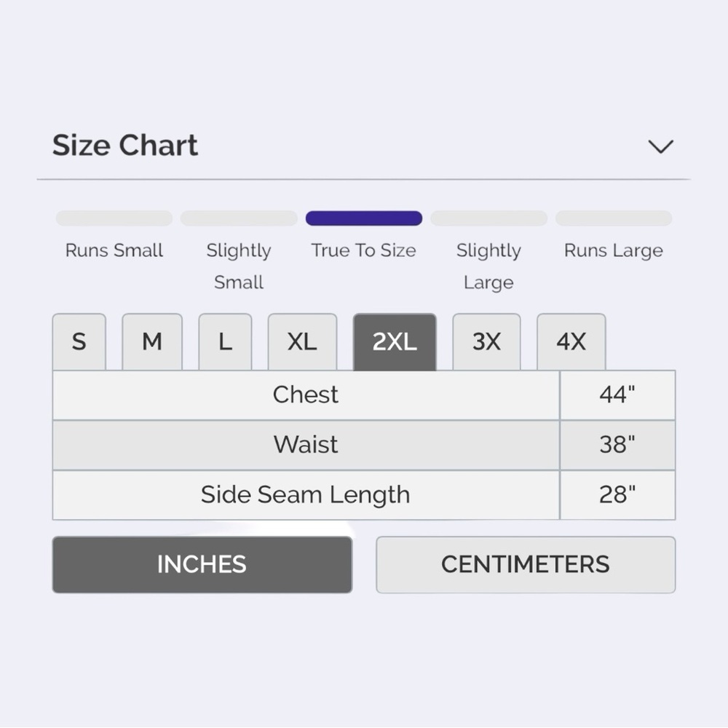Select the 3X size tab
Viewport: 728px width, 728px height.
(486, 341)
